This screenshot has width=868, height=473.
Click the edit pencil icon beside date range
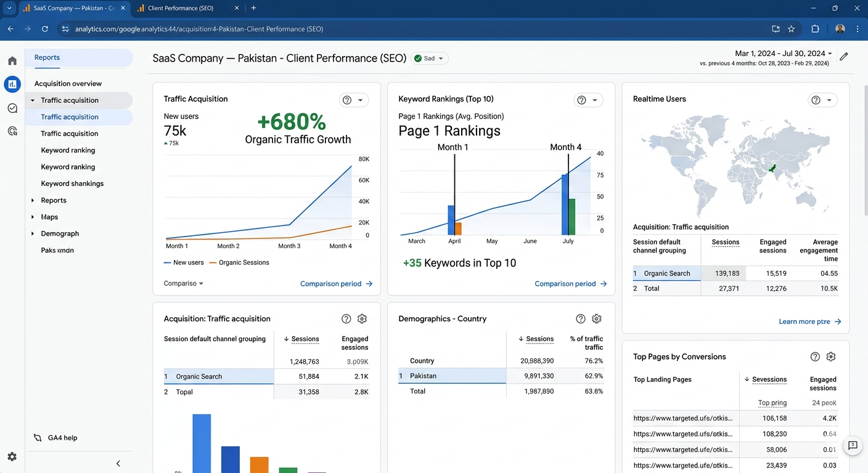coord(844,56)
